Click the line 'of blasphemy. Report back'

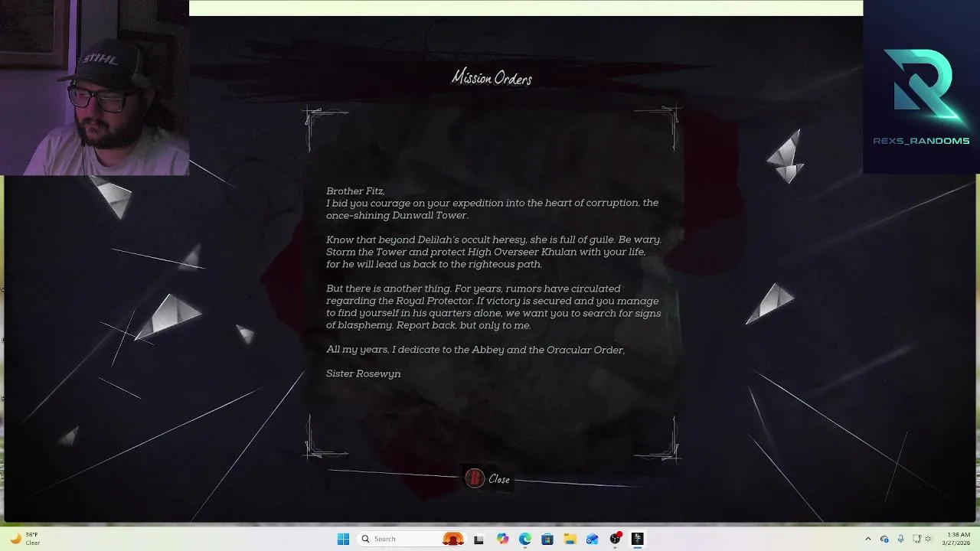click(429, 325)
